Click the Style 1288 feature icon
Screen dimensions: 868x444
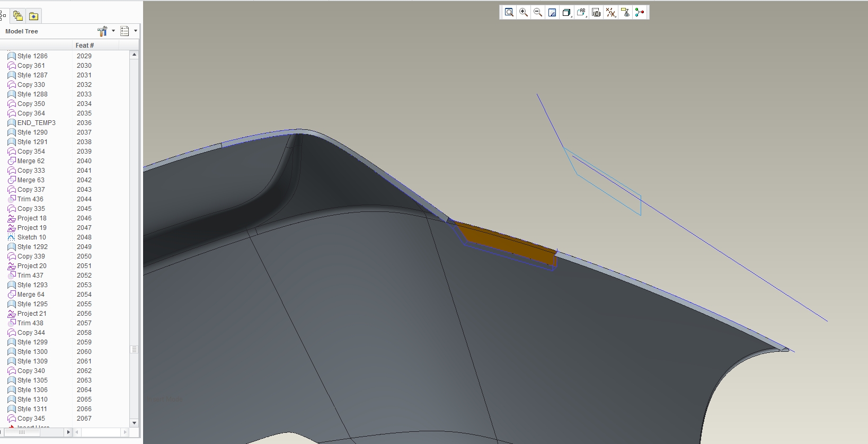(11, 94)
